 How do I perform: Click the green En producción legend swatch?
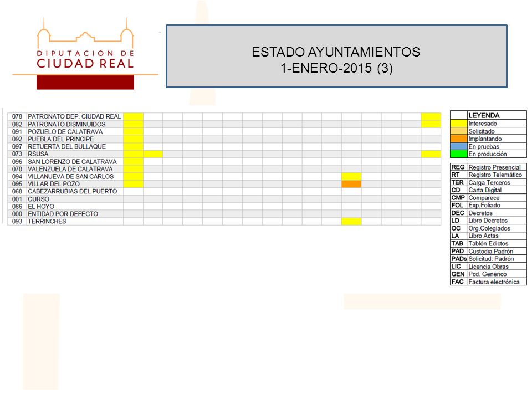coord(459,154)
